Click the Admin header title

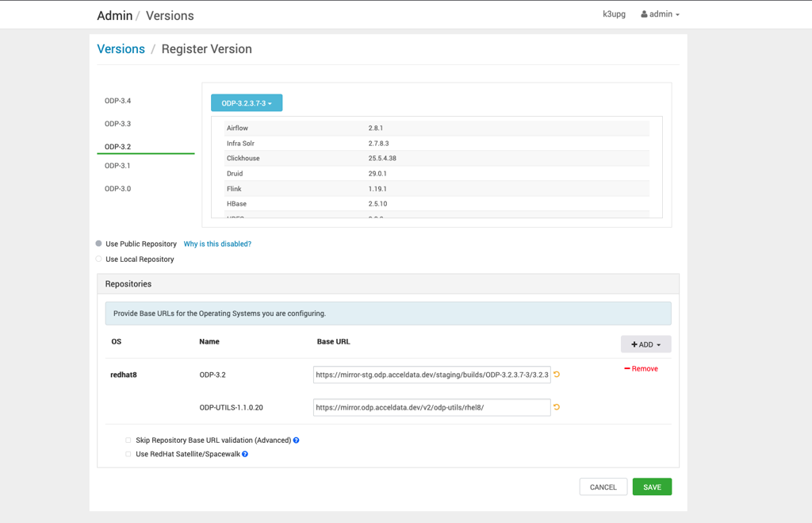pos(115,16)
